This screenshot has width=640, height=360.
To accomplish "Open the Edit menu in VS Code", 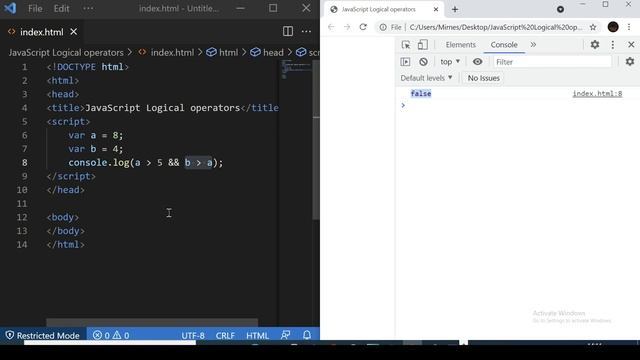I will pos(61,8).
